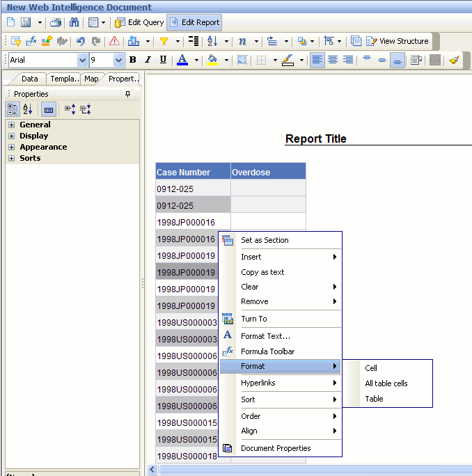The image size is (472, 476).
Task: Click the break rows icon
Action: [194, 41]
